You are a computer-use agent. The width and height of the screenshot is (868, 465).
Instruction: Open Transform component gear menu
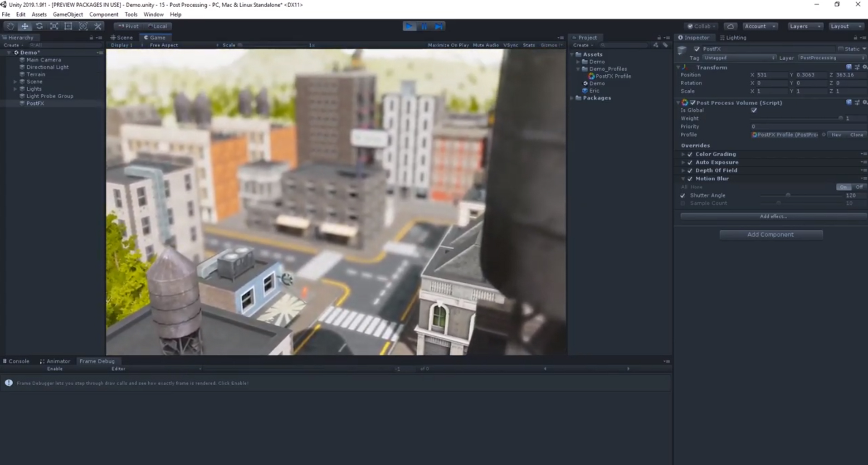tap(864, 67)
